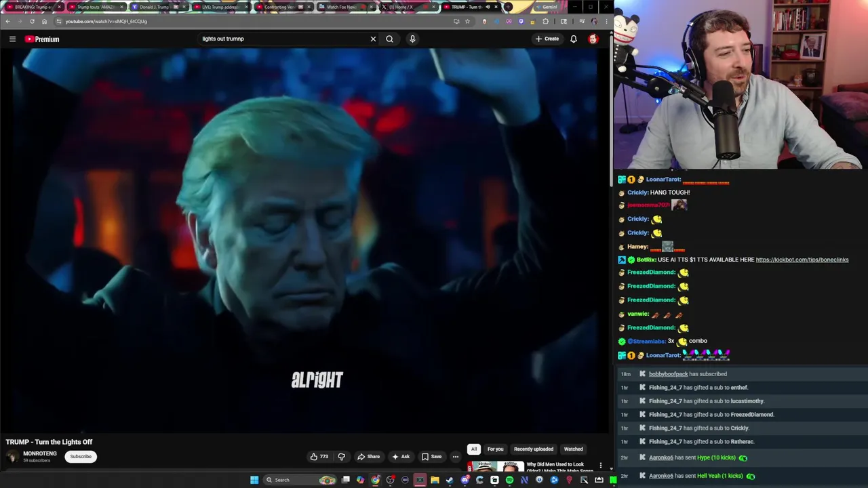Share the video
The image size is (868, 488).
point(369,456)
